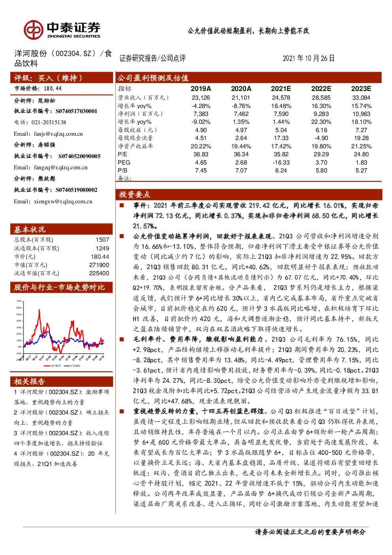Screen dimensions: 392x555
Task: Click 2019A revenue value 23,126
Action: click(201, 98)
